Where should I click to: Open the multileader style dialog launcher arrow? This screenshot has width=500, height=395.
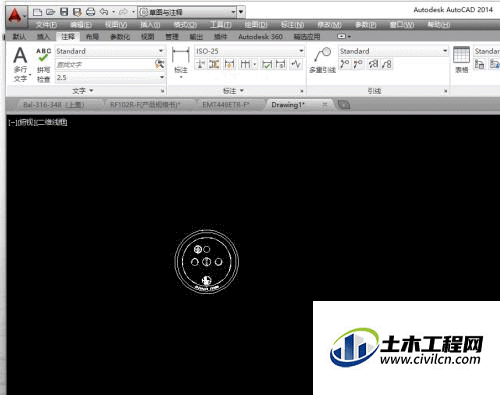point(445,91)
